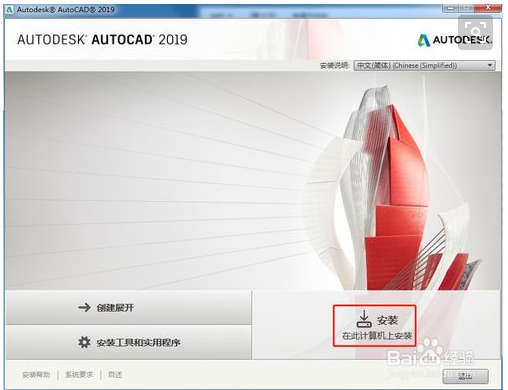Viewport: 508px width, 390px height.
Task: Click the 退出 exit button
Action: pyautogui.click(x=465, y=376)
